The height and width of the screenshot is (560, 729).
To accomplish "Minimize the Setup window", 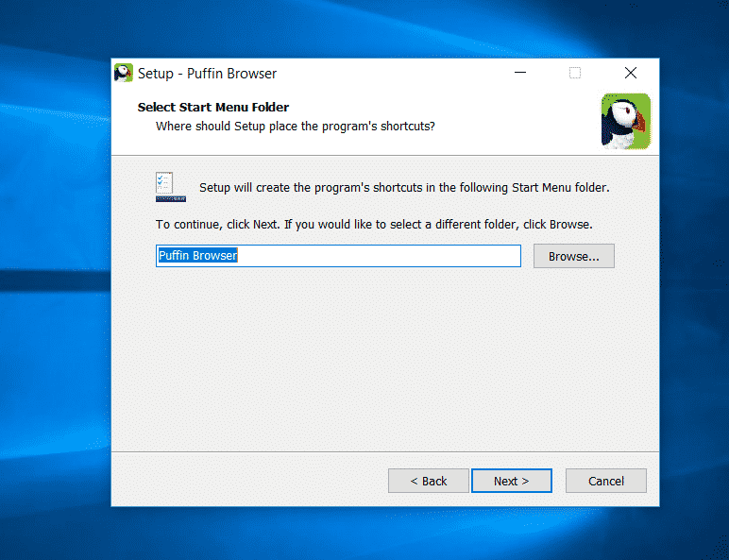I will tap(519, 74).
